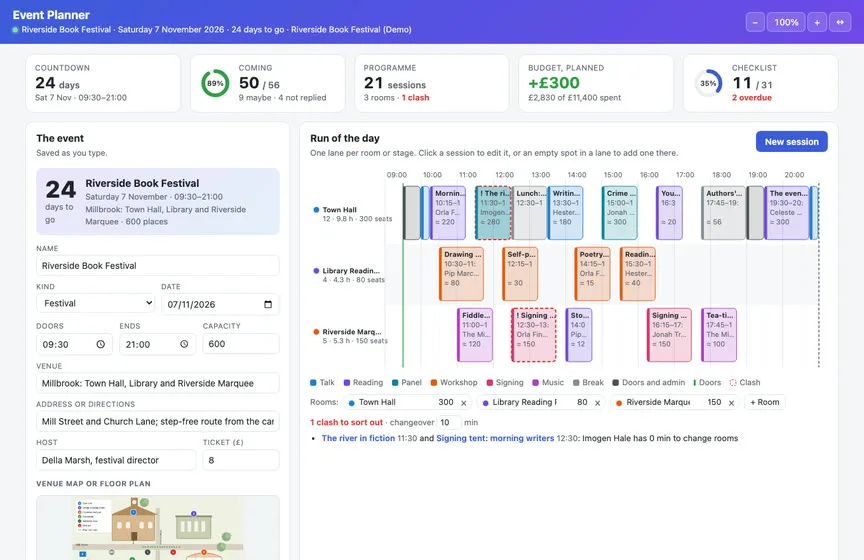Edit the Ticket price field
The image size is (864, 560).
241,460
